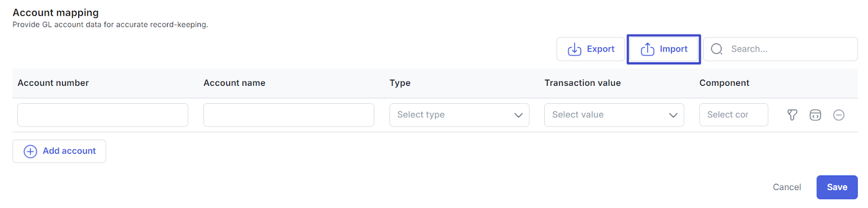Focus the Account number text field
Image resolution: width=868 pixels, height=208 pixels.
pos(103,115)
